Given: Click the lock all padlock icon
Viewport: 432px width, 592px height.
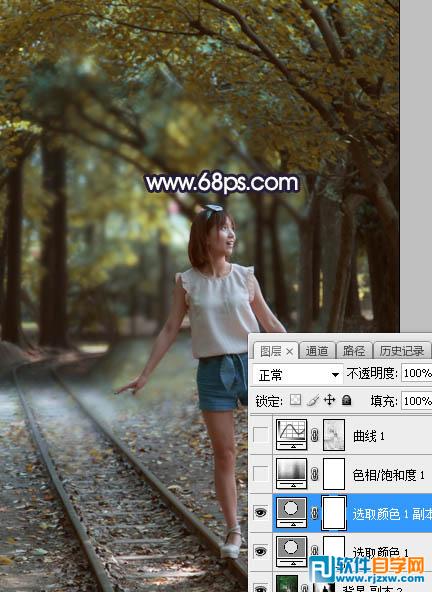Looking at the screenshot, I should (x=346, y=400).
